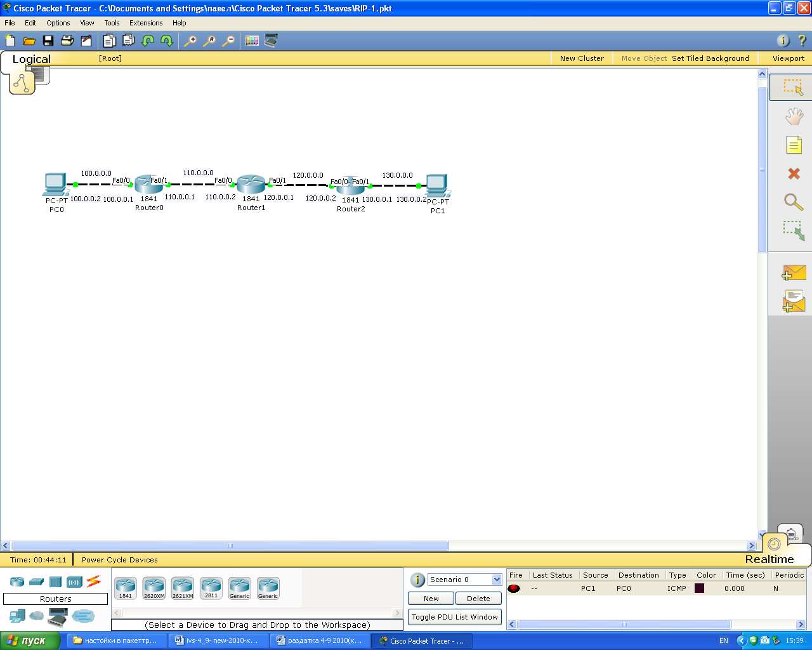The height and width of the screenshot is (650, 812).
Task: Select the 2811 router model
Action: (x=211, y=588)
